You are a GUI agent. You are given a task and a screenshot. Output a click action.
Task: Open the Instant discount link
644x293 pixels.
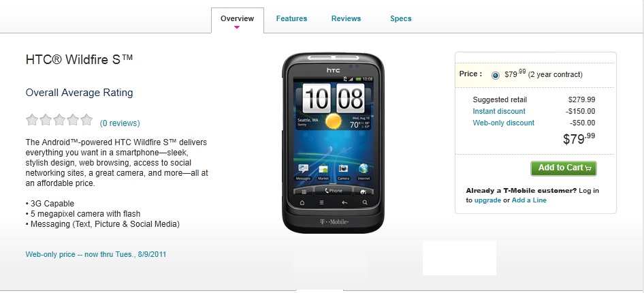(x=498, y=111)
